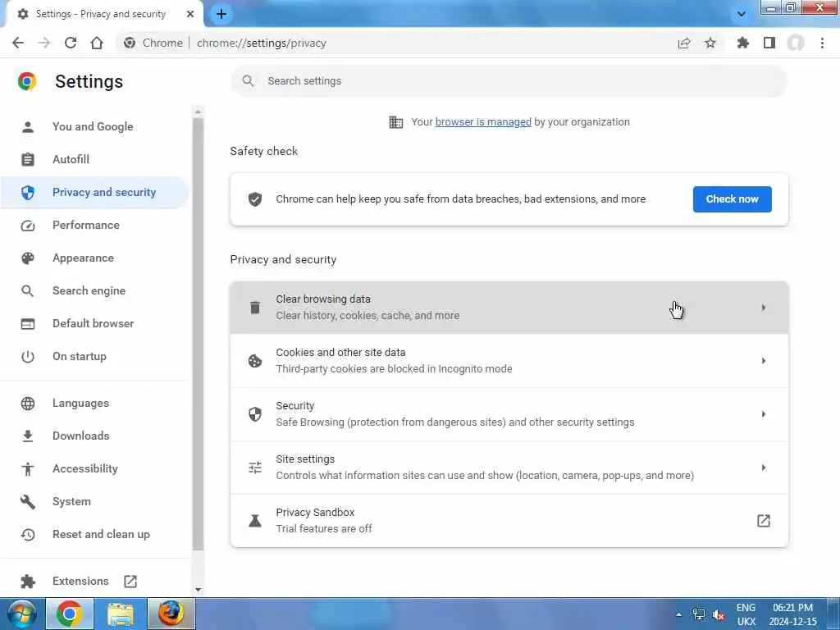Open Site settings row

click(x=509, y=467)
